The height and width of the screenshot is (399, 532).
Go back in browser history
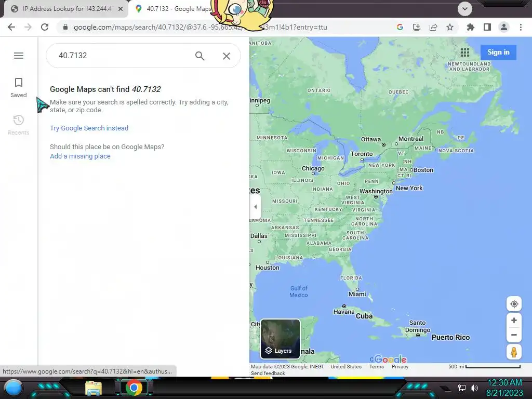coord(11,27)
